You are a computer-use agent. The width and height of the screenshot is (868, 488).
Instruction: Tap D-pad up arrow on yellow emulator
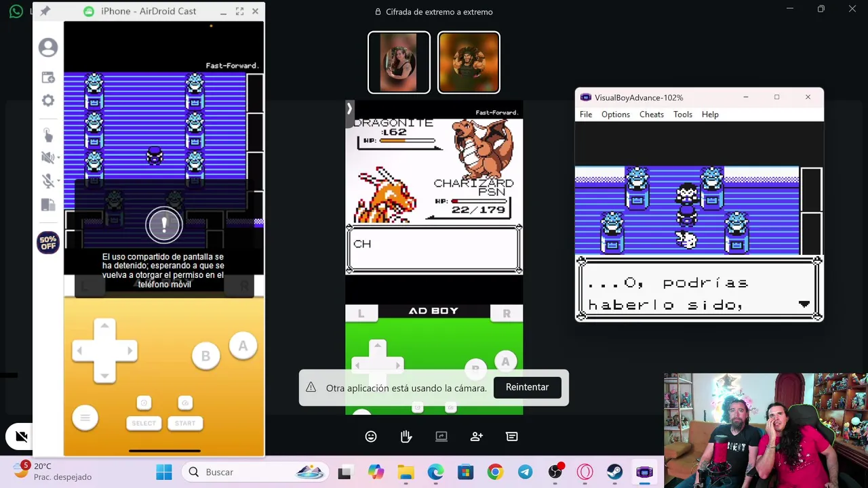tap(104, 327)
